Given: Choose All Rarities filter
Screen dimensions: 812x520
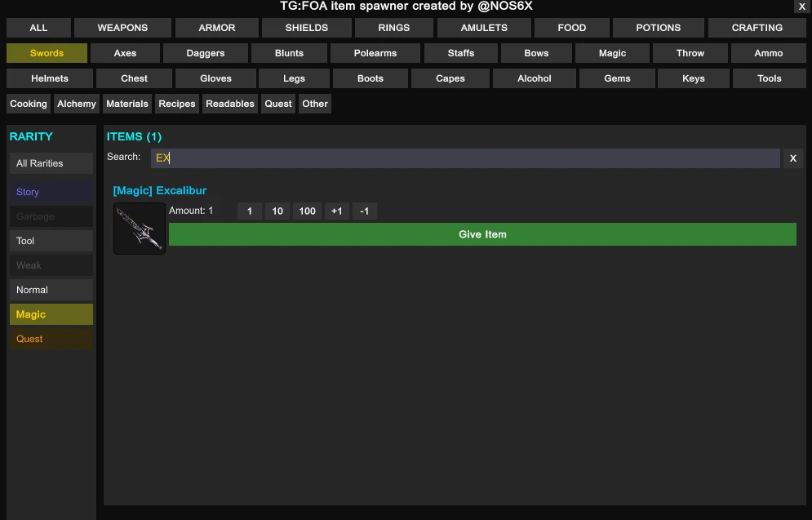Looking at the screenshot, I should (x=51, y=163).
